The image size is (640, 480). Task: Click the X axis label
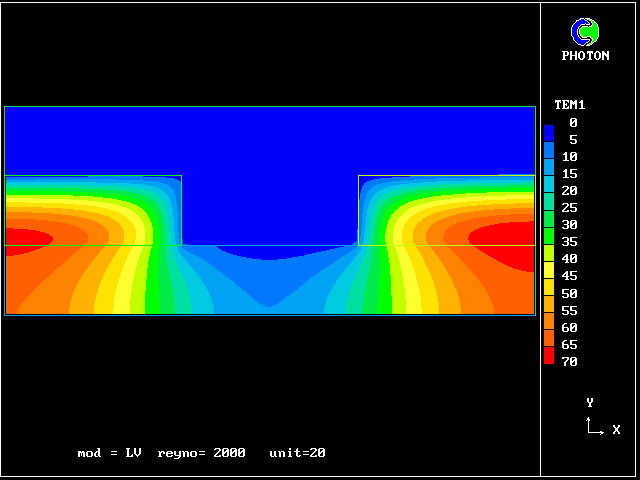click(x=616, y=430)
